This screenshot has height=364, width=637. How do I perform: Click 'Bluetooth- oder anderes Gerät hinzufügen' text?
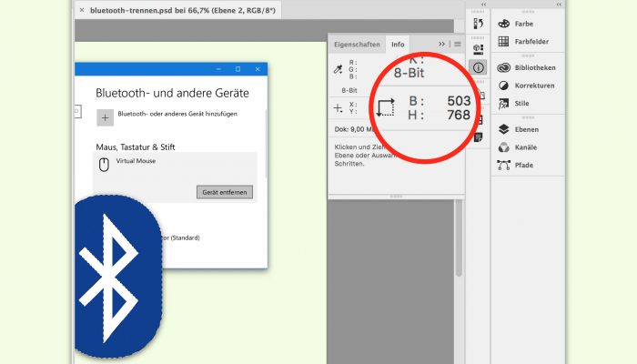(x=177, y=114)
